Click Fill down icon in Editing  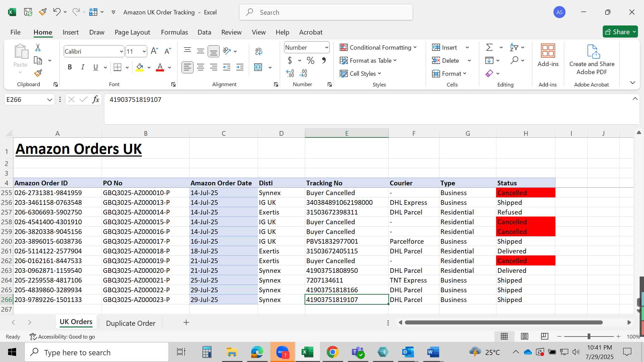[x=489, y=60]
